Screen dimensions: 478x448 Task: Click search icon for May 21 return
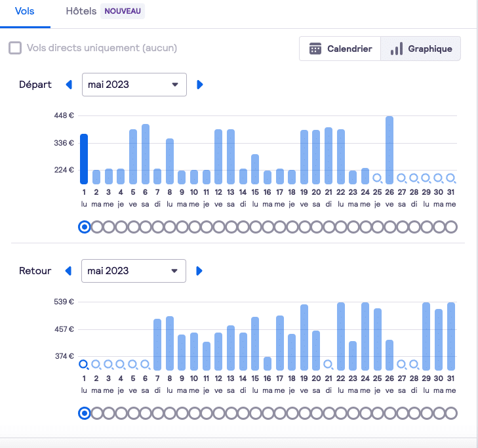[328, 364]
